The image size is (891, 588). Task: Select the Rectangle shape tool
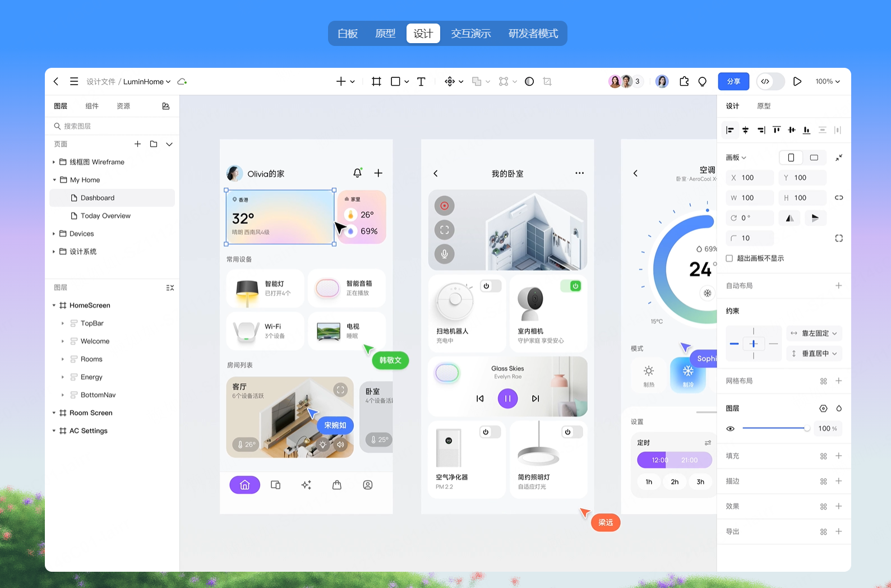coord(395,81)
